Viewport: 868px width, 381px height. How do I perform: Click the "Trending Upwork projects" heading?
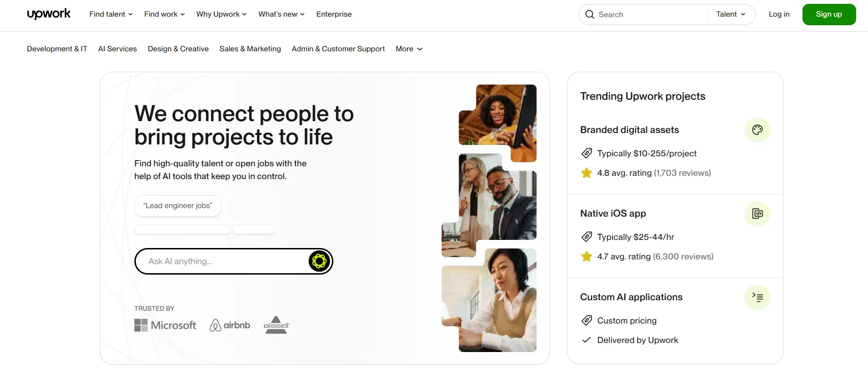coord(643,96)
